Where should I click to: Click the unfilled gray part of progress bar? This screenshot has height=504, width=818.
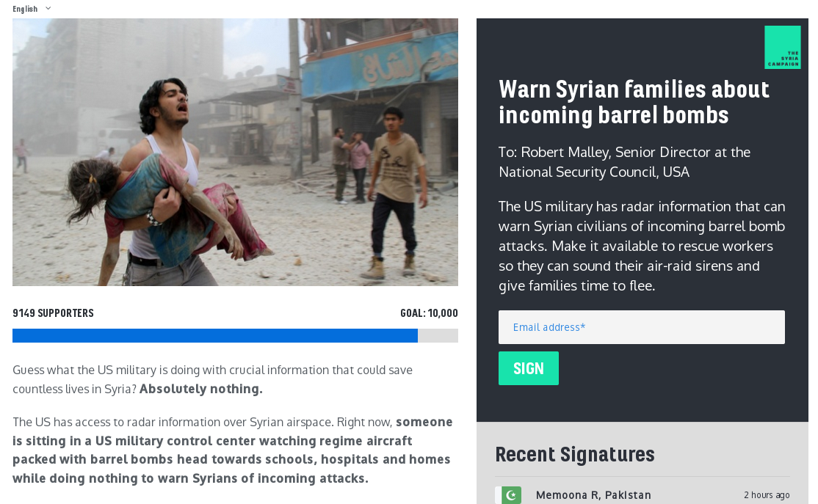[x=438, y=335]
